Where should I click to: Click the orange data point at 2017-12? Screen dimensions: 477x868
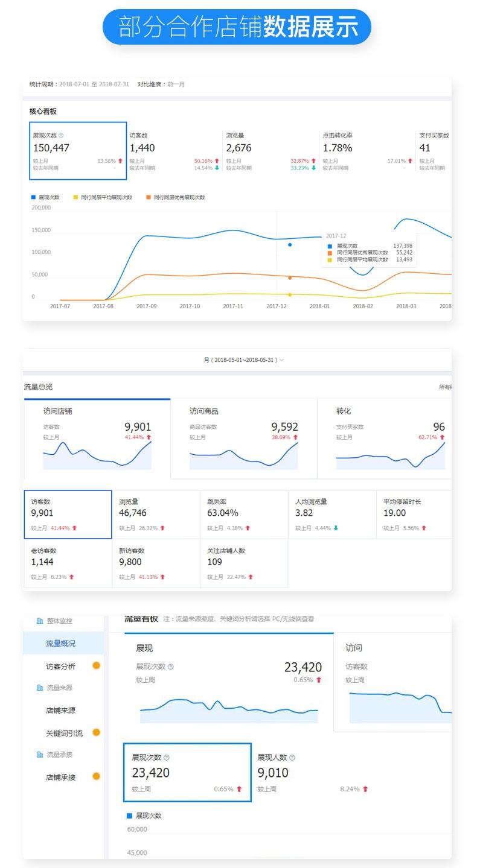[x=290, y=278]
